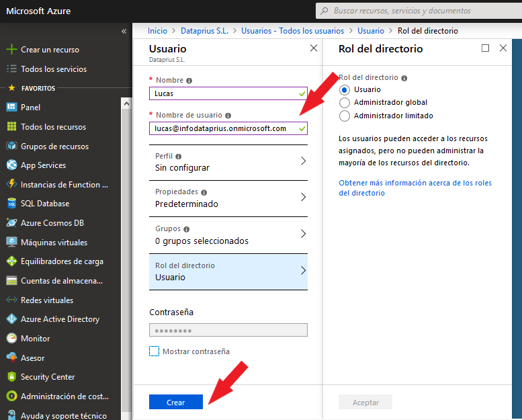Open Crear un recurso menu entry
The width and height of the screenshot is (522, 420).
click(x=50, y=50)
